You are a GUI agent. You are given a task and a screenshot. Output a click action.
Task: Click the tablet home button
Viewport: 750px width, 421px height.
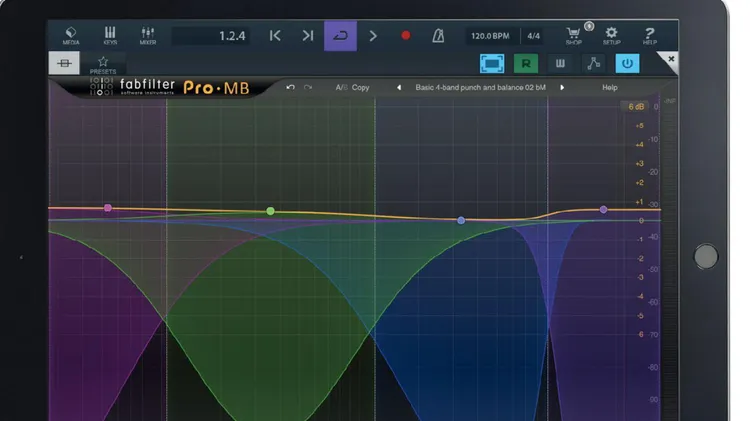point(706,256)
